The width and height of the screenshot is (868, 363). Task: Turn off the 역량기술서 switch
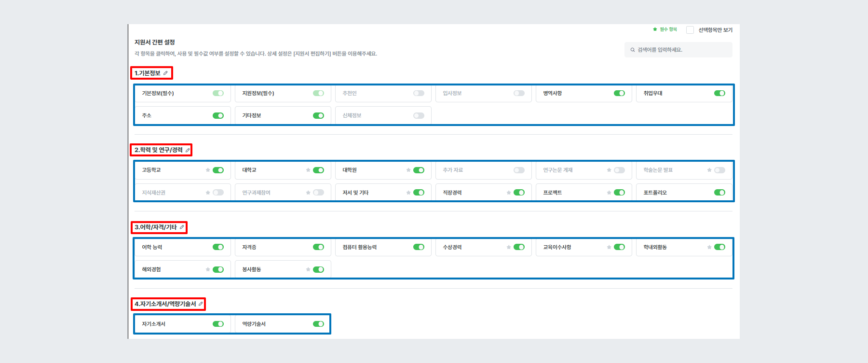(x=319, y=324)
